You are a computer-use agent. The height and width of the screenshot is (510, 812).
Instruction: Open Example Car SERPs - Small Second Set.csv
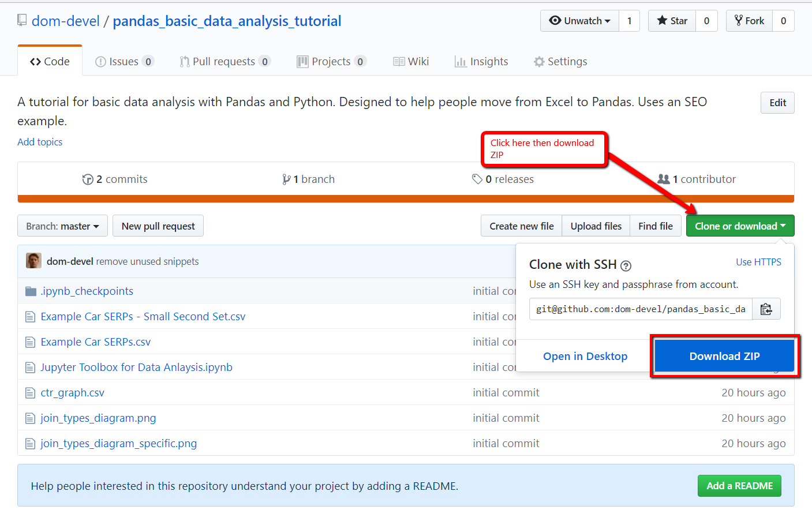point(143,317)
